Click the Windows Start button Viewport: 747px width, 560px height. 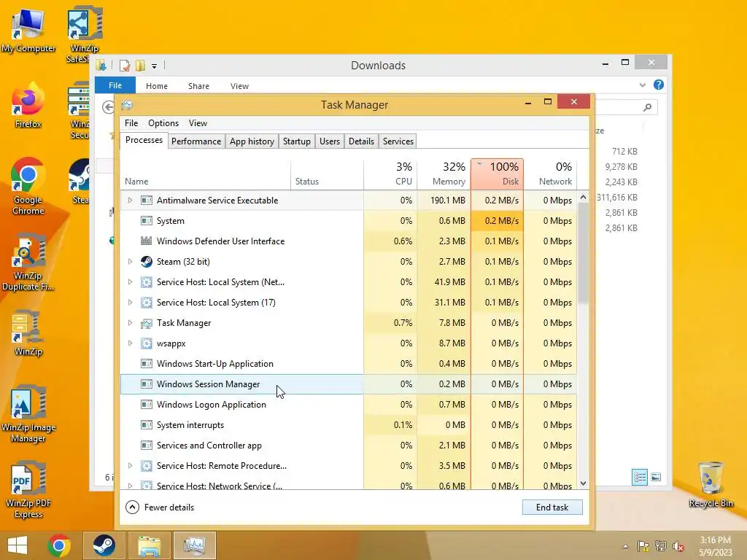[x=18, y=545]
